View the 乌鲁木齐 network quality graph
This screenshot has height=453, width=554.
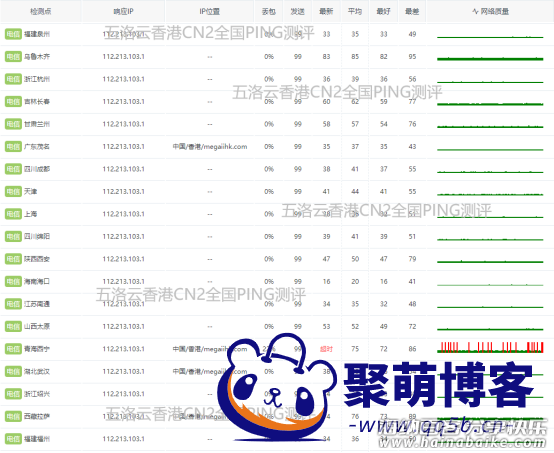pos(490,58)
